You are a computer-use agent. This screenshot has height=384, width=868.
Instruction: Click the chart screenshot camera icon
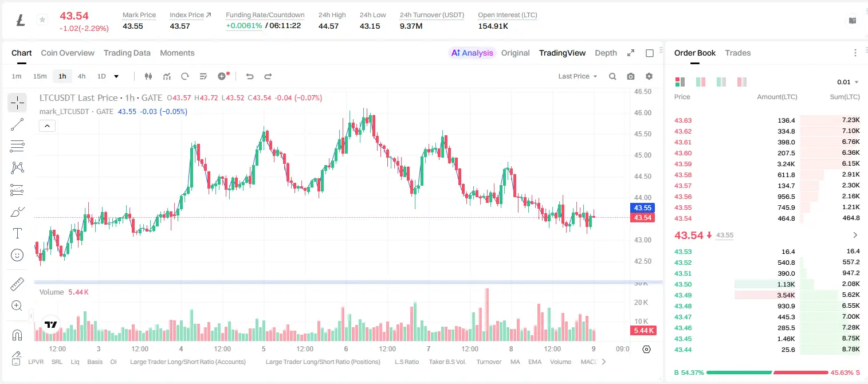click(x=631, y=76)
